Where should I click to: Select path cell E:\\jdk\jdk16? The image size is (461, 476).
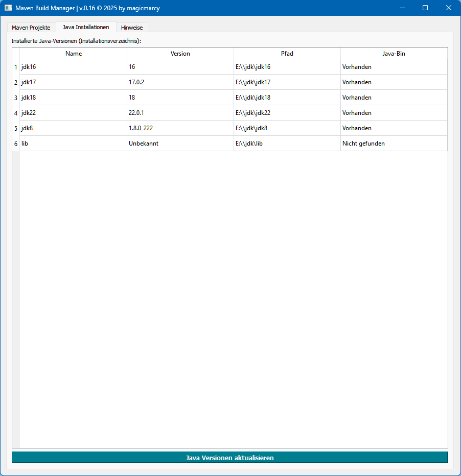(287, 67)
